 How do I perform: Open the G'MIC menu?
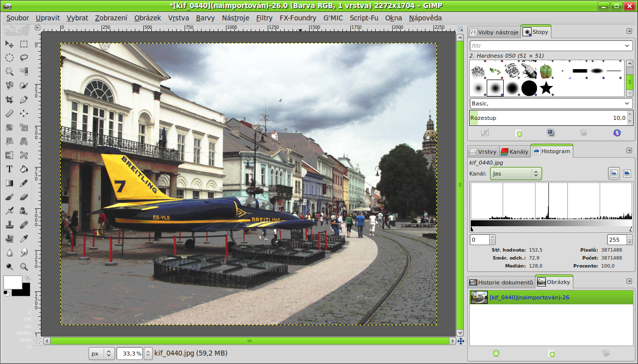(333, 18)
